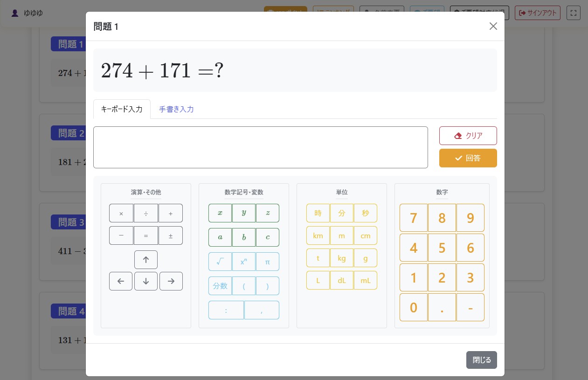Clear the answer with the クリア button

click(468, 136)
